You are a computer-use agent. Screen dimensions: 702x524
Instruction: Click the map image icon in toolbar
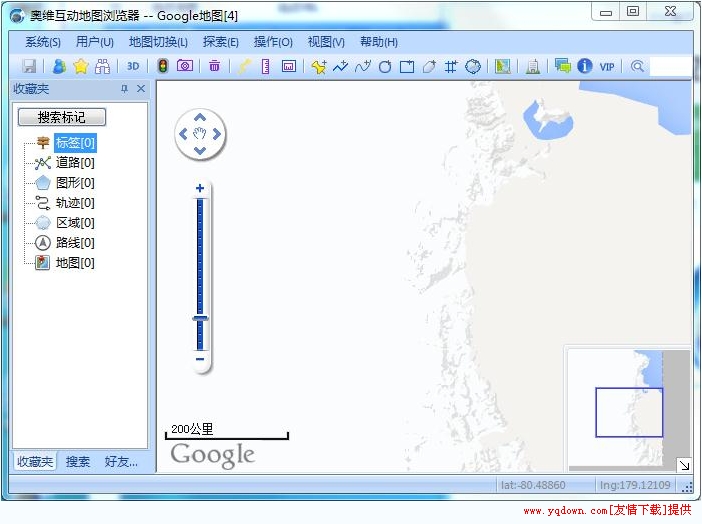tap(503, 66)
